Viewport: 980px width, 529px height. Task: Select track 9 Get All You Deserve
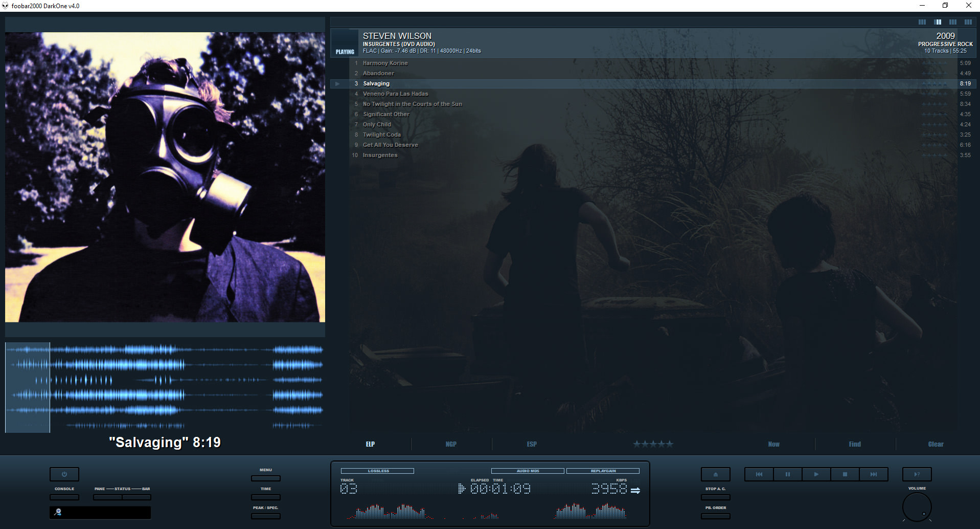[x=653, y=145]
